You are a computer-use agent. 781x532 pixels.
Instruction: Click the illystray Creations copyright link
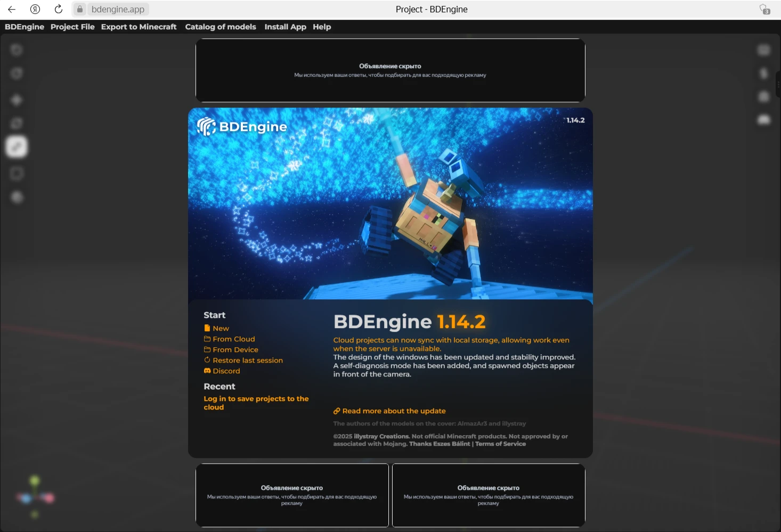(381, 436)
